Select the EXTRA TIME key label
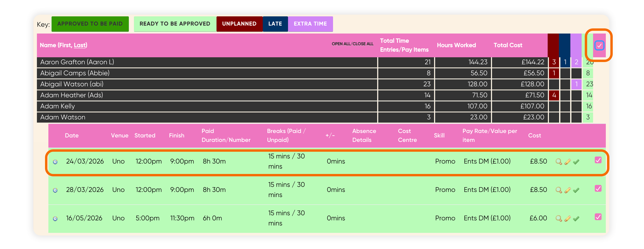 (x=310, y=24)
